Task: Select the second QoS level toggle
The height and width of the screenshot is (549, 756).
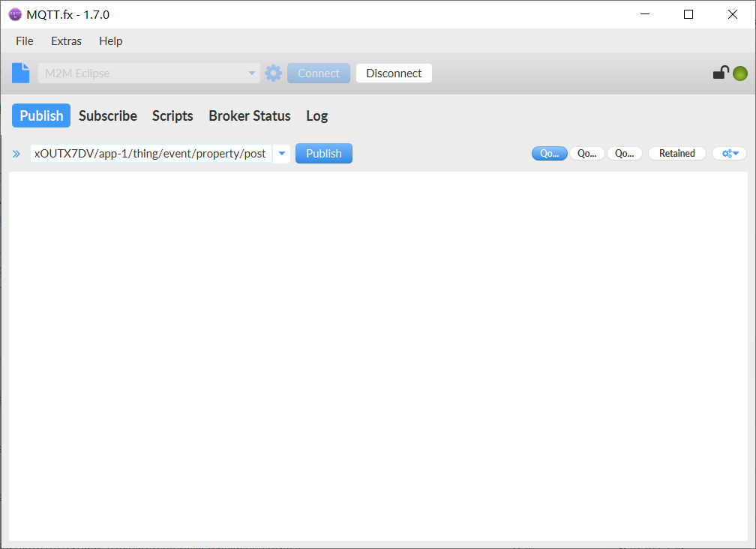Action: coord(587,153)
